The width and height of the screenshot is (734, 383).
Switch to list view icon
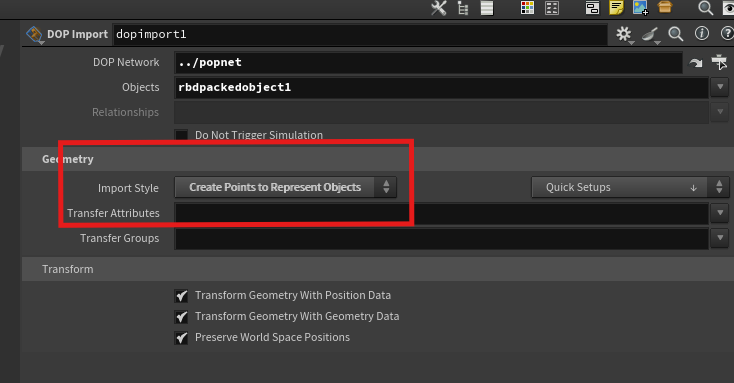point(487,8)
